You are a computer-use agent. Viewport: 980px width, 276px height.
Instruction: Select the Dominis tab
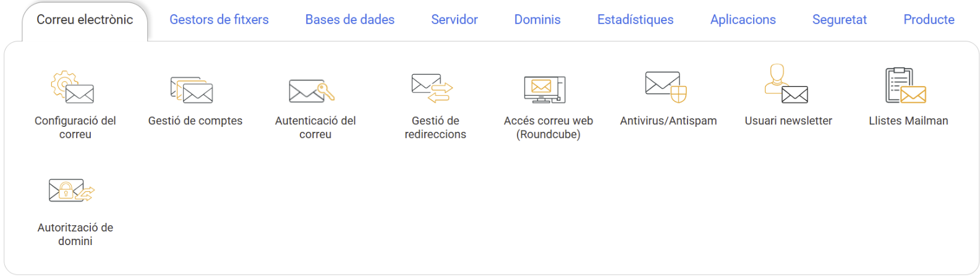pos(537,20)
